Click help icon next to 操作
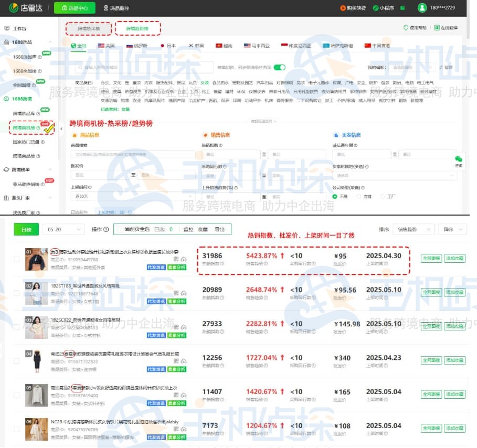Screen dimensions: 477x448 pos(106,229)
